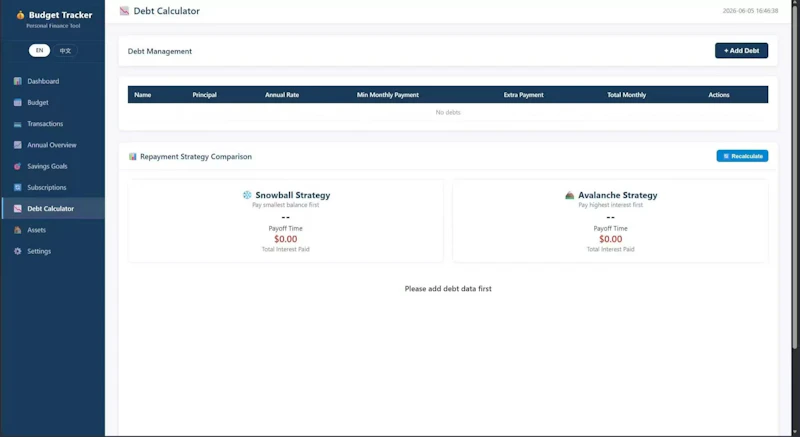Click the Name column header
Image resolution: width=800 pixels, height=437 pixels.
point(142,95)
